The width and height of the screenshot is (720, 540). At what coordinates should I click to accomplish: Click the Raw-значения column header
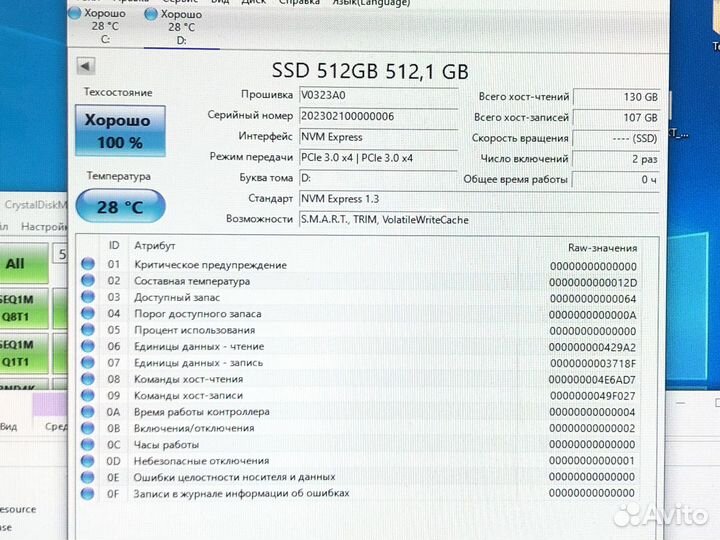pyautogui.click(x=602, y=248)
